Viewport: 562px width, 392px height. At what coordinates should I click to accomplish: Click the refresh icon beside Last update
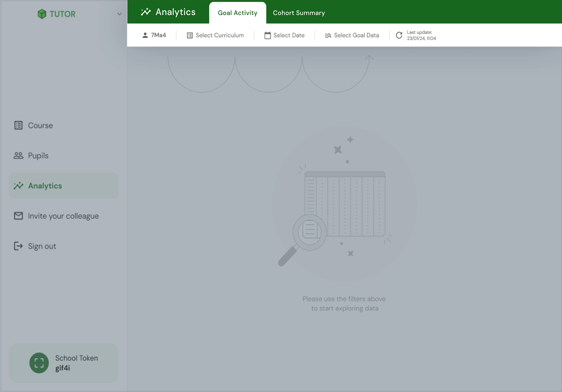399,35
